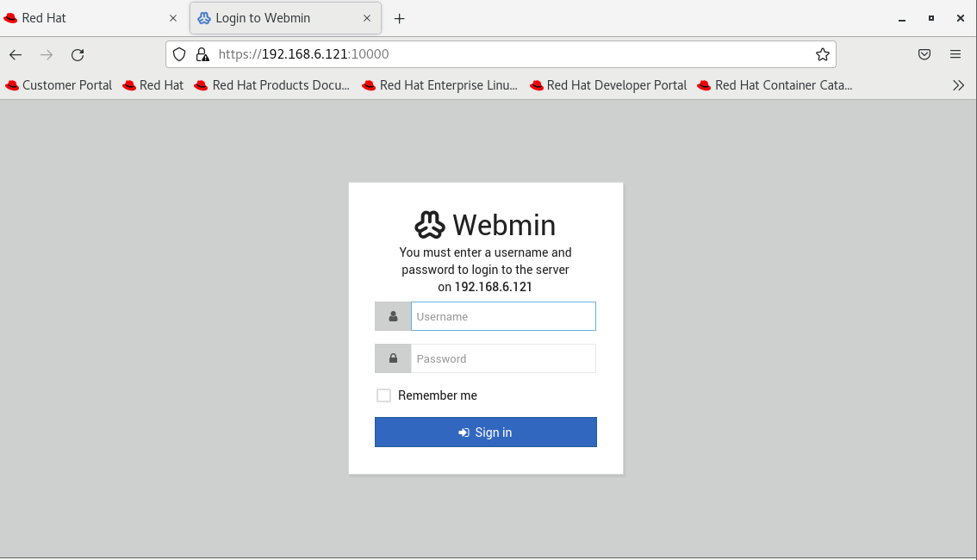This screenshot has width=977, height=560.
Task: Maximize the browser window
Action: click(x=930, y=19)
